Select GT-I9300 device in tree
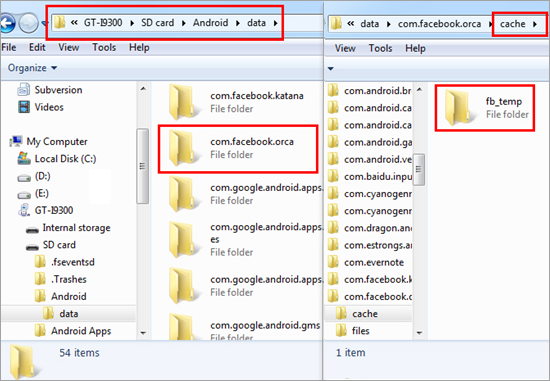Screen dimensions: 550x381 point(46,210)
